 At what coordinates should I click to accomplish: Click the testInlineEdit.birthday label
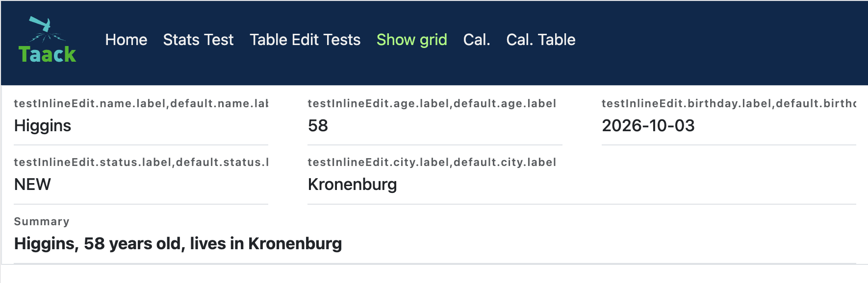pos(729,103)
